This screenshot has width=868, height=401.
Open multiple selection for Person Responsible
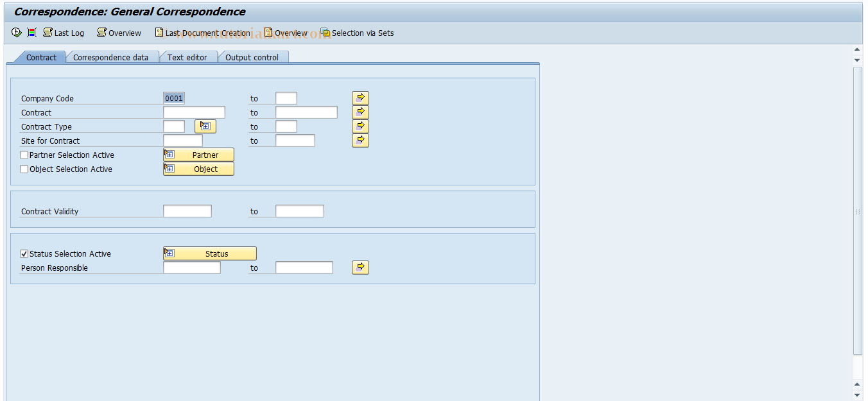pos(361,268)
